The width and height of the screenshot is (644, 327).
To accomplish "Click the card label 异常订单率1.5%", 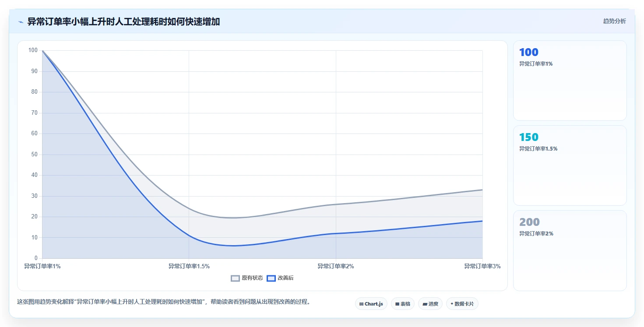I will click(538, 148).
